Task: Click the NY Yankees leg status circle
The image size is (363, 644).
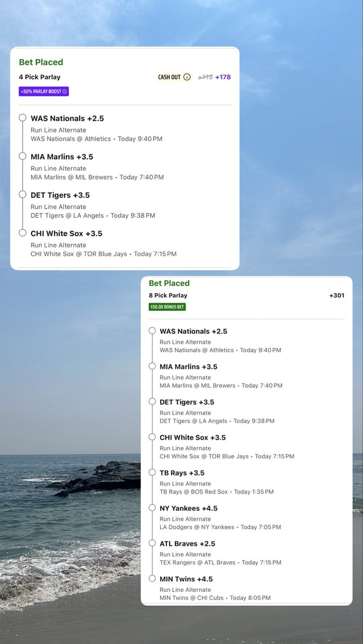Action: (153, 508)
